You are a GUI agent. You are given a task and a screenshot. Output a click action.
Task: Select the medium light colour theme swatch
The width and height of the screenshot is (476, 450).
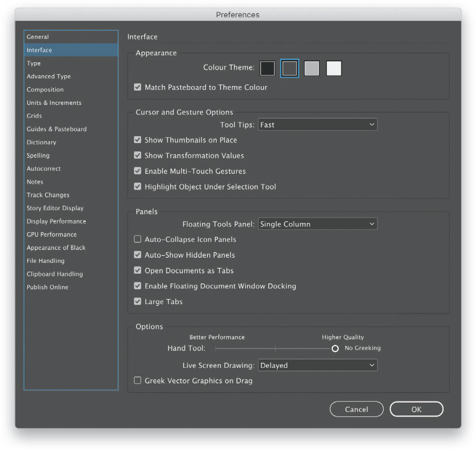tap(312, 69)
